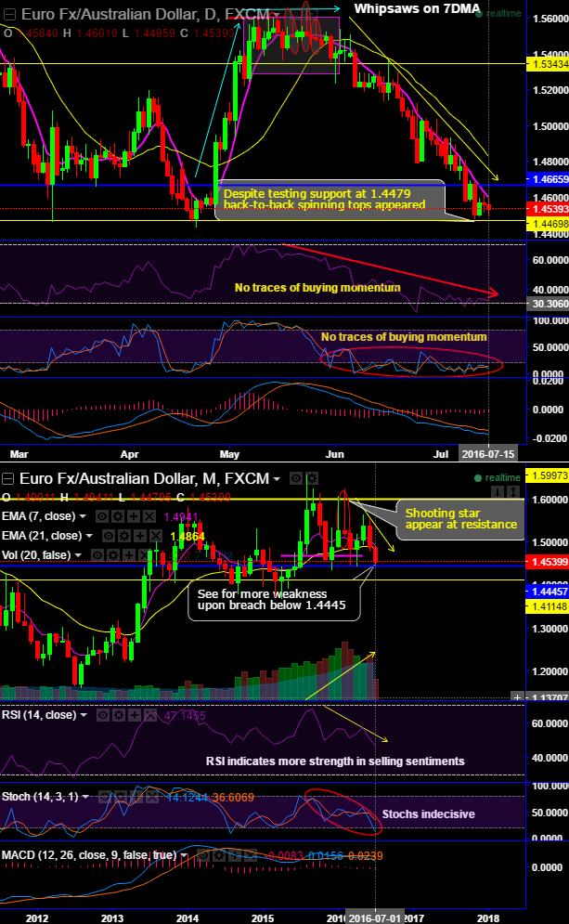Viewport: 569px width, 924px height.
Task: Toggle monthly chart symbol visibility eye icon
Action: pos(296,478)
